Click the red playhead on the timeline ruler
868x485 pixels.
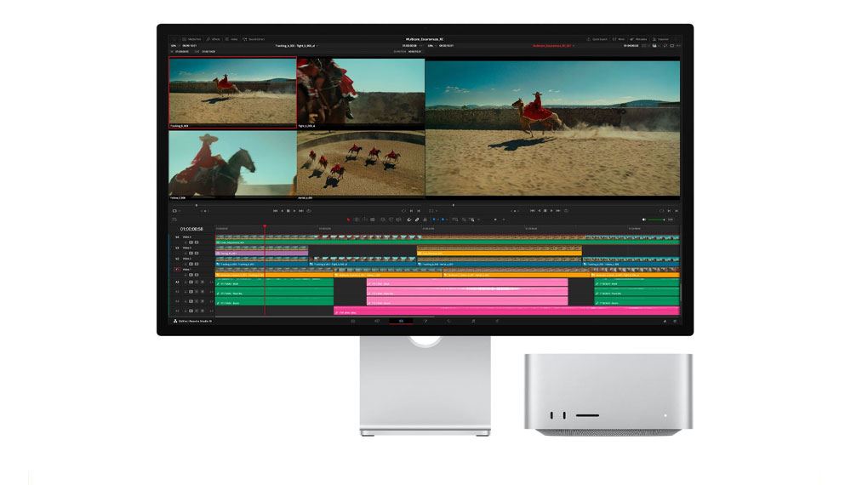click(x=265, y=226)
